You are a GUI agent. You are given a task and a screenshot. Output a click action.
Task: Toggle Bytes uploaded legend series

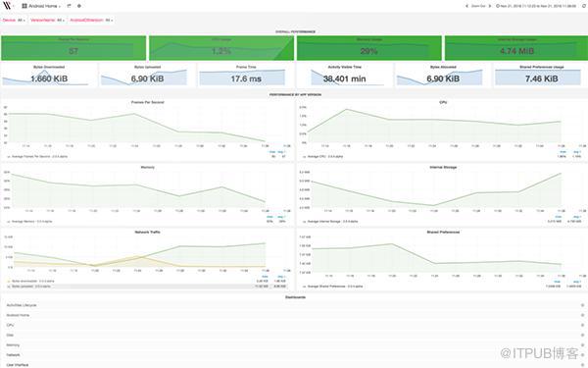pyautogui.click(x=30, y=287)
